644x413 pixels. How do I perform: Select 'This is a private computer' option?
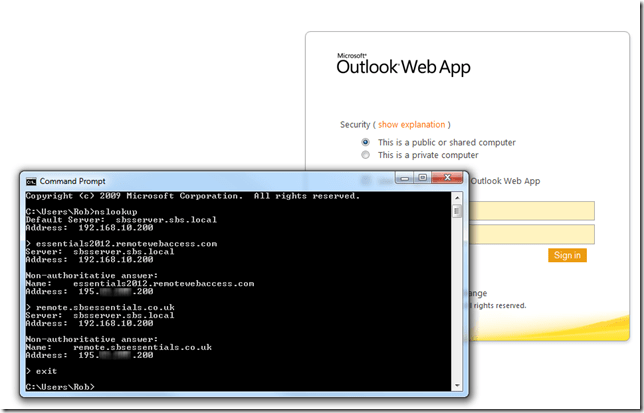coord(366,155)
